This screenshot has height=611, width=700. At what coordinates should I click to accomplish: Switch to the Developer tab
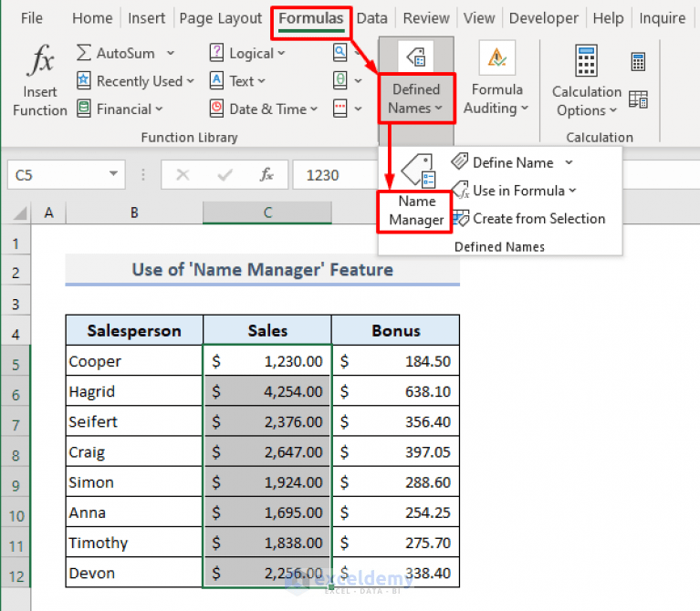(x=543, y=18)
